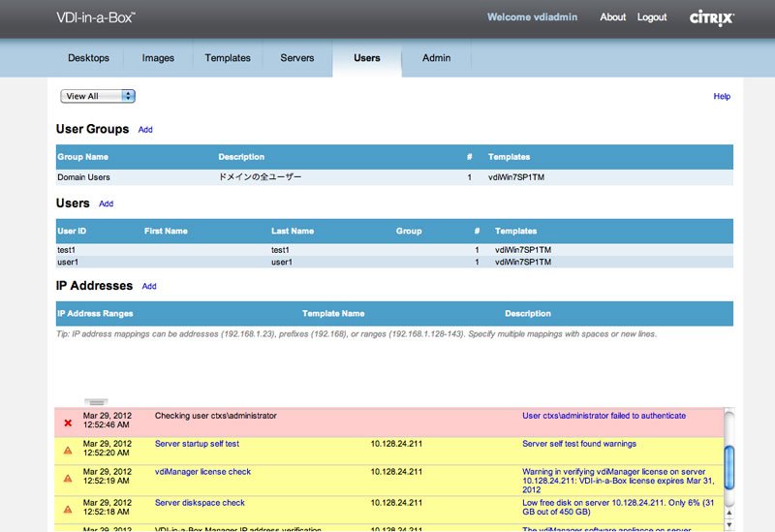775x532 pixels.
Task: Click the log scrollbar up arrow
Action: pyautogui.click(x=729, y=513)
